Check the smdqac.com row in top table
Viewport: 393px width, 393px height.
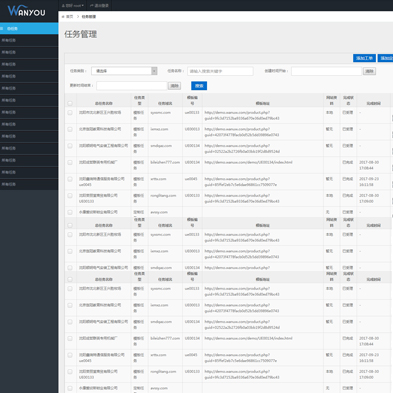point(70,146)
